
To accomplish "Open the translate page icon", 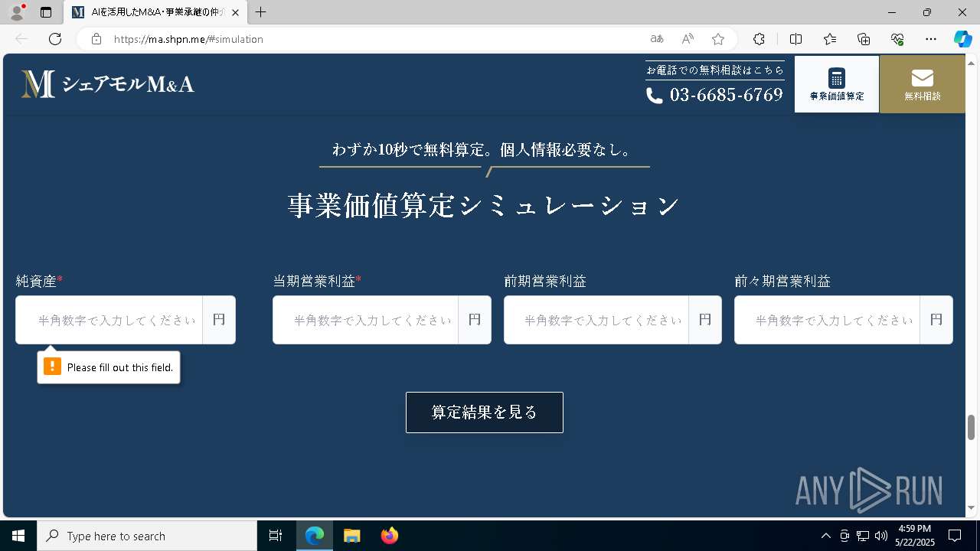I will (656, 39).
